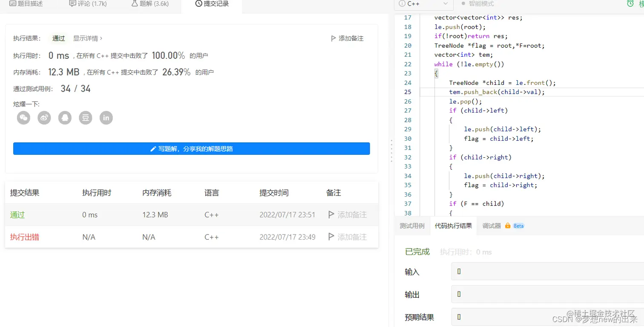
Task: Click the 已完成 status text
Action: pos(417,252)
